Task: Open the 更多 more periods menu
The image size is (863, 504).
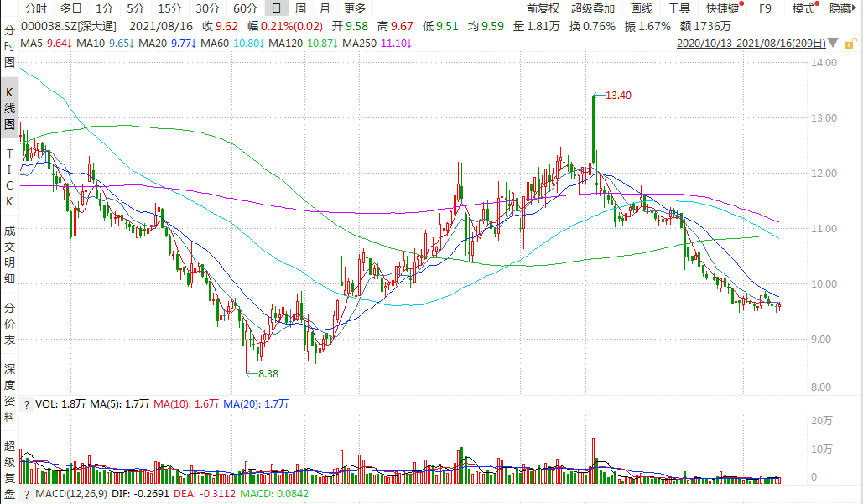Action: [x=355, y=8]
